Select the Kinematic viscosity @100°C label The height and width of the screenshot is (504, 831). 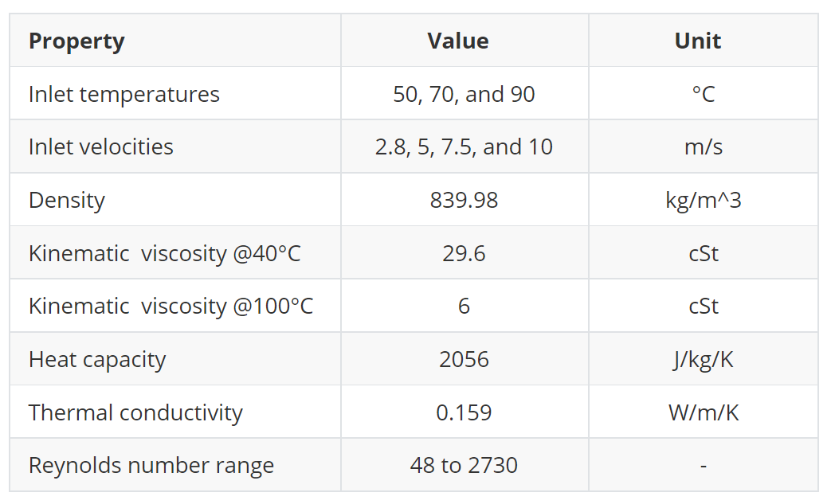171,306
